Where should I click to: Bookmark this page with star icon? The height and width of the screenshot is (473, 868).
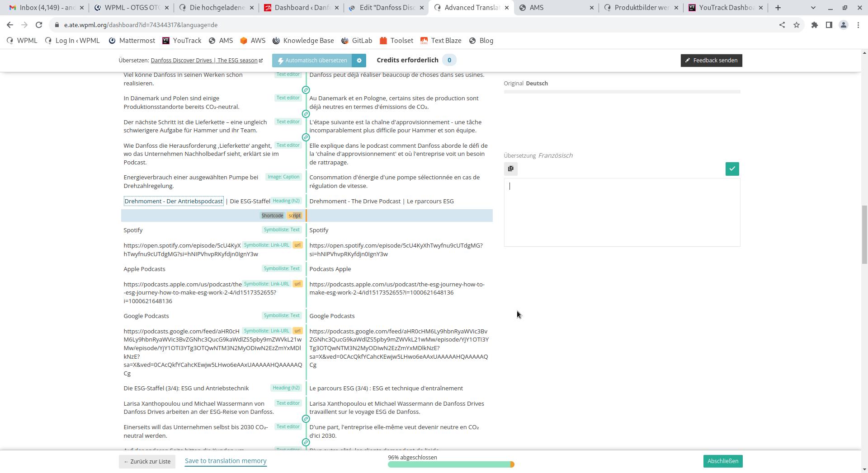click(x=797, y=25)
